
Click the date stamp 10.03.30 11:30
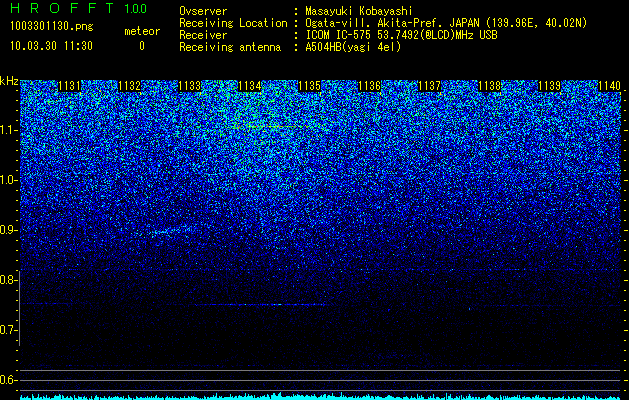click(51, 46)
